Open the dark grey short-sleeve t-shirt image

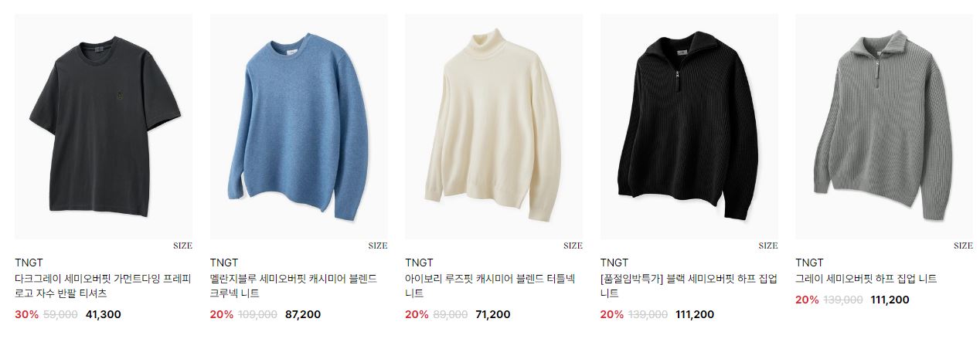(104, 127)
